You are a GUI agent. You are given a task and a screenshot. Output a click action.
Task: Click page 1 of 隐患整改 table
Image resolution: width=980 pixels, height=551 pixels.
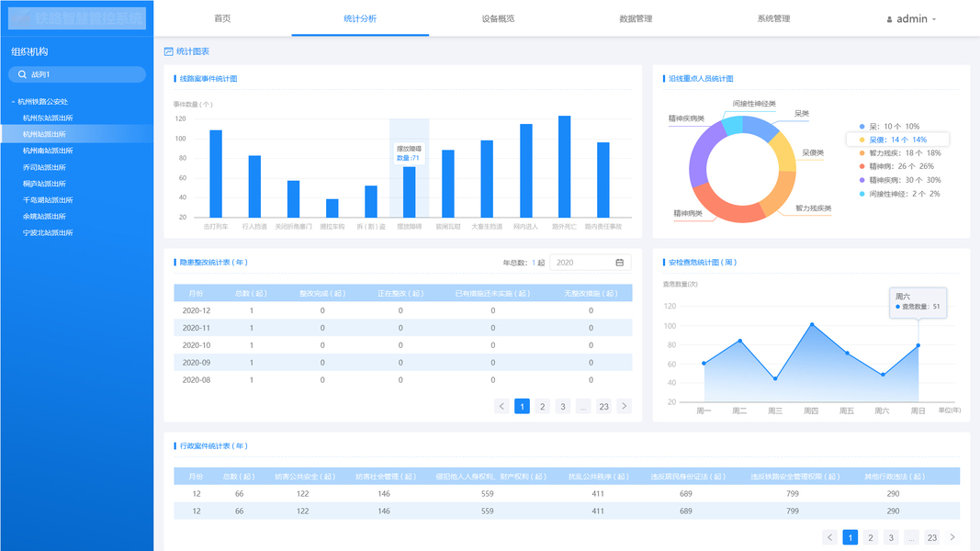click(x=522, y=406)
